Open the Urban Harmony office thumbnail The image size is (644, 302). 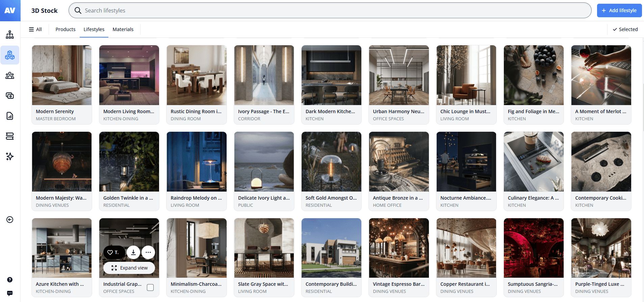[x=399, y=75]
